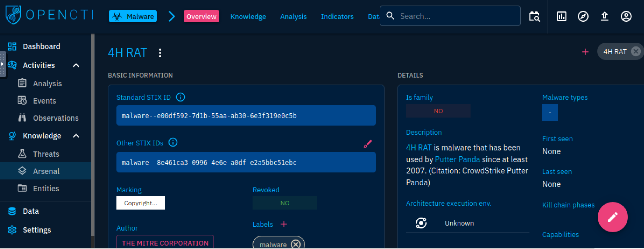
Task: Click the Entities folder icon
Action: tap(22, 188)
